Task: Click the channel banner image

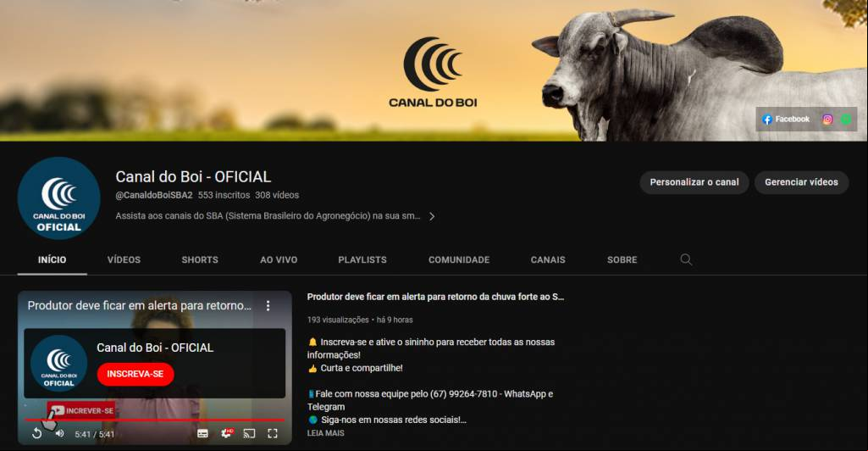Action: pos(434,70)
